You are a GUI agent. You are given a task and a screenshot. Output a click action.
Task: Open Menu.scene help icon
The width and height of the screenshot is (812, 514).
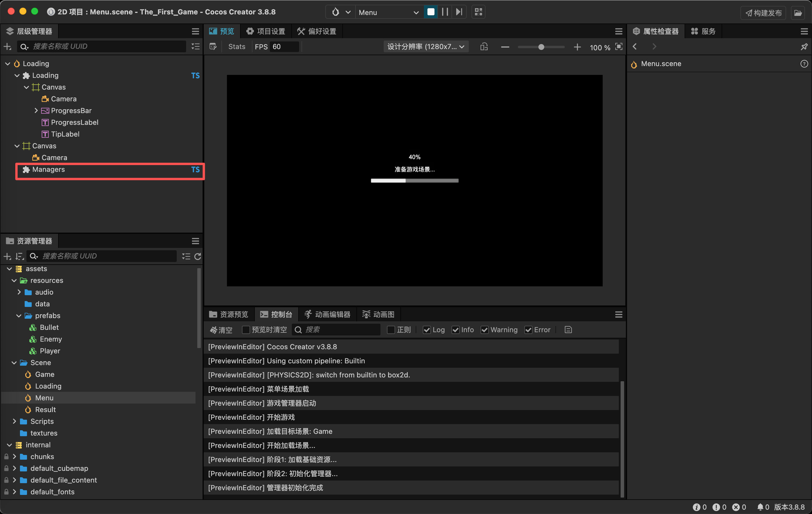pos(804,64)
